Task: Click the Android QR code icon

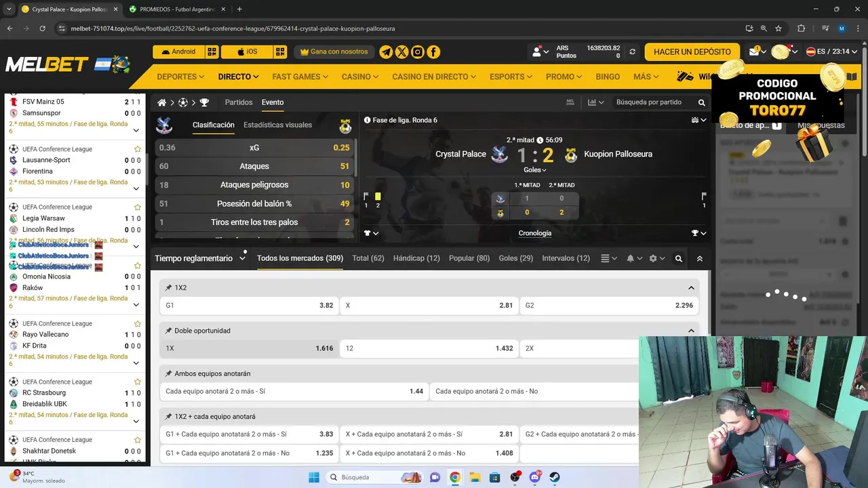Action: click(212, 52)
